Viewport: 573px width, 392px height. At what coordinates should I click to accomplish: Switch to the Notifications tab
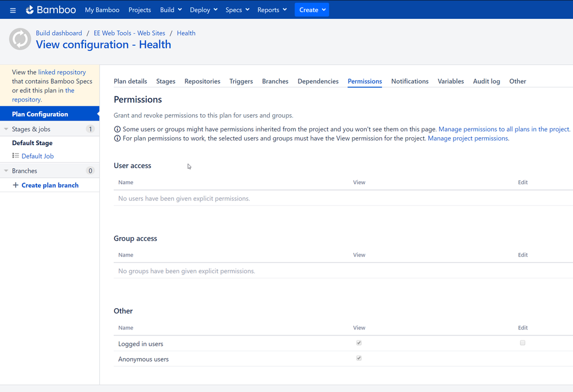pos(409,81)
